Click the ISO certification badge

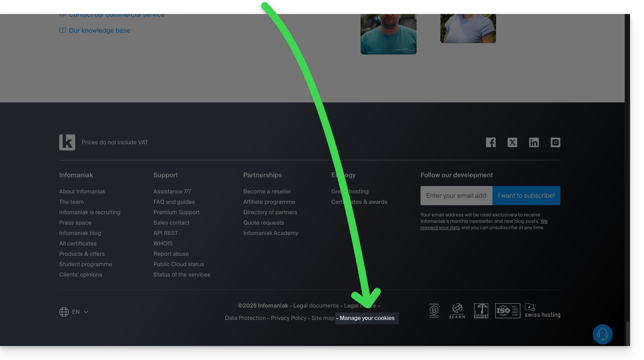507,311
